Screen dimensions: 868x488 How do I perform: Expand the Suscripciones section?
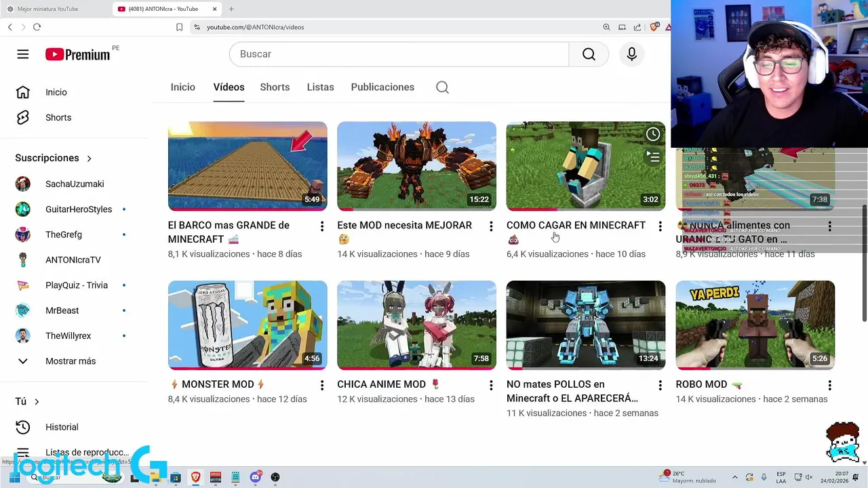pyautogui.click(x=54, y=158)
